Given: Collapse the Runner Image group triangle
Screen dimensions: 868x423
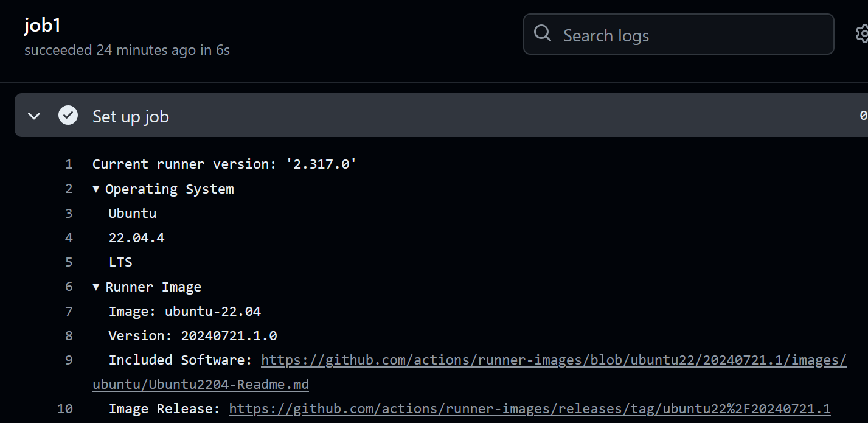Looking at the screenshot, I should (96, 287).
